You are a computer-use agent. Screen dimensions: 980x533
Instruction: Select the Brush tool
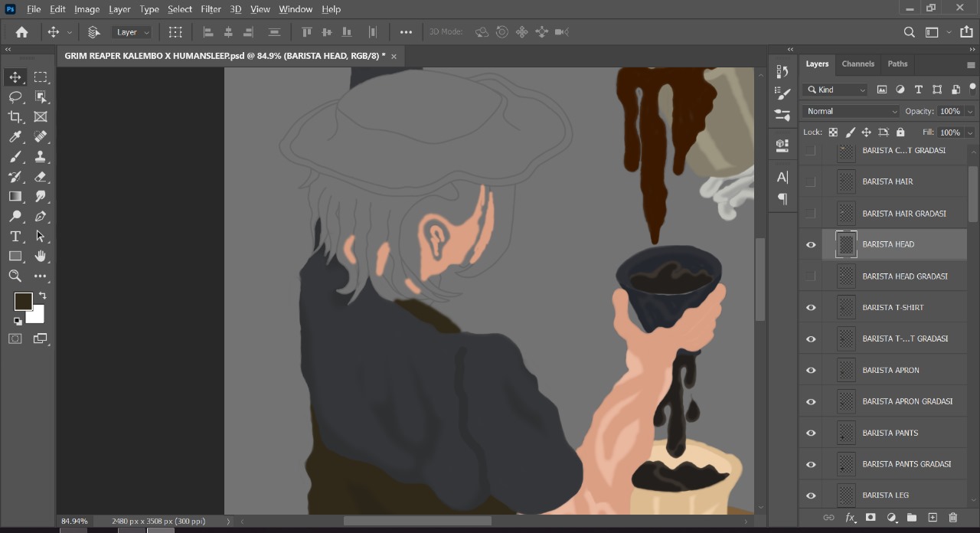pyautogui.click(x=15, y=157)
